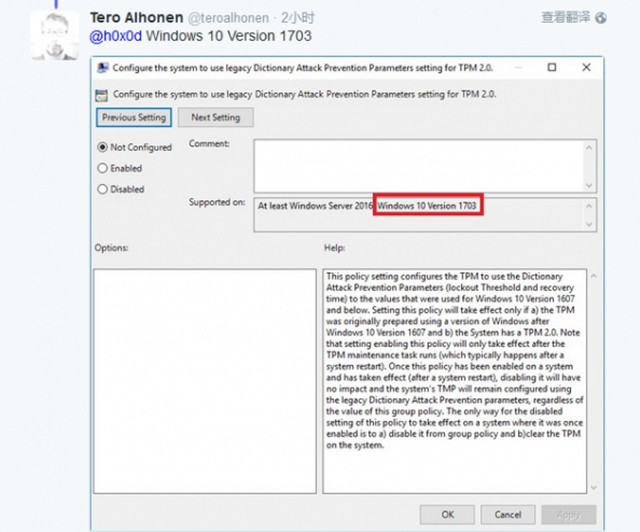
Task: Choose the Enabled radio button
Action: point(102,168)
